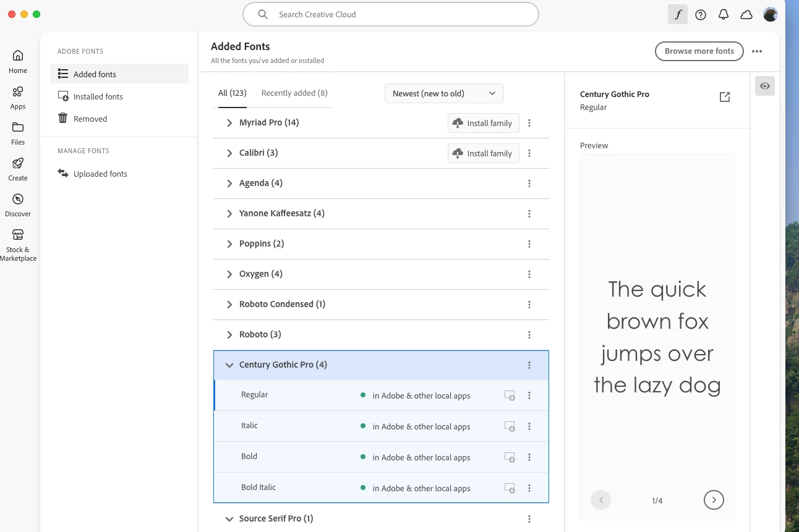Viewport: 799px width, 532px height.
Task: Switch to Recently added (8) tab
Action: [294, 93]
